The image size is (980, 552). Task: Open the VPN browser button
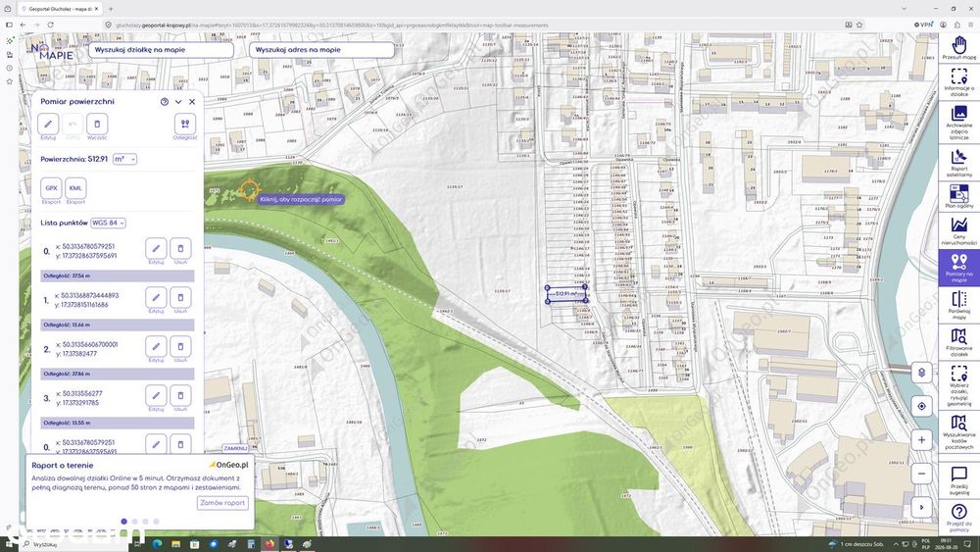click(923, 25)
